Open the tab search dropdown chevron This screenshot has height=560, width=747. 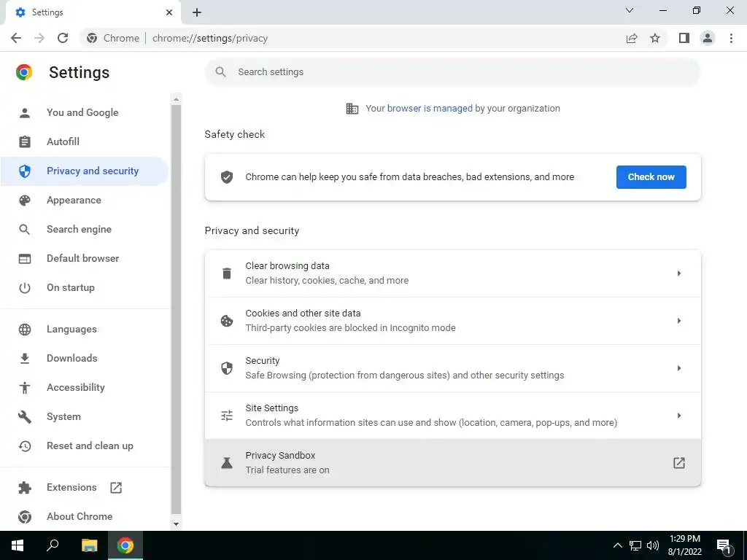tap(630, 10)
